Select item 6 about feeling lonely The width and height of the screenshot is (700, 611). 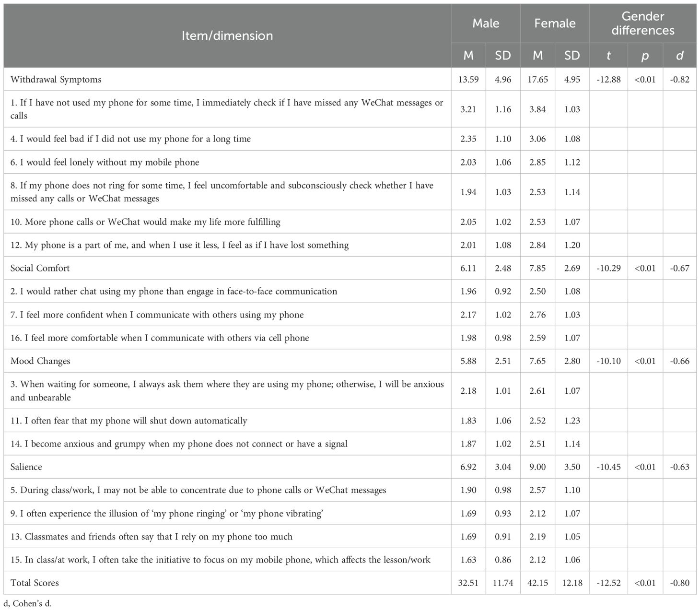tap(105, 162)
